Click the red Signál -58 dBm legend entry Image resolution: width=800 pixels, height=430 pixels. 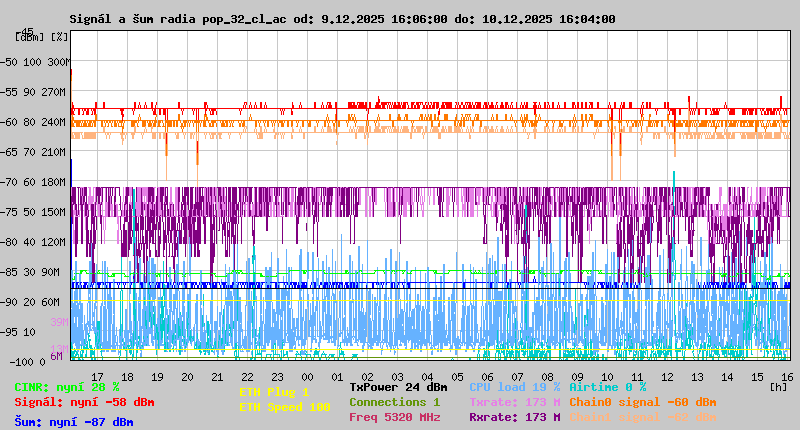84,403
